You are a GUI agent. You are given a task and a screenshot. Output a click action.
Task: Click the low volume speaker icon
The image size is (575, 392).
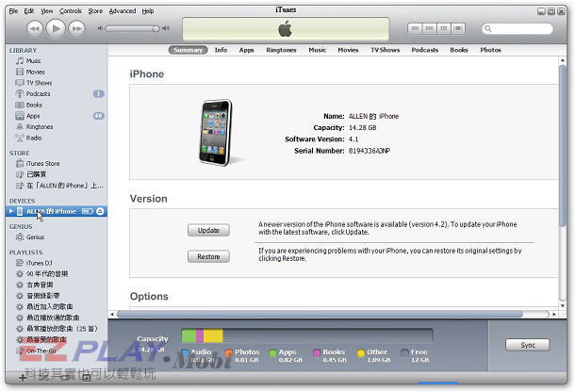tap(100, 28)
